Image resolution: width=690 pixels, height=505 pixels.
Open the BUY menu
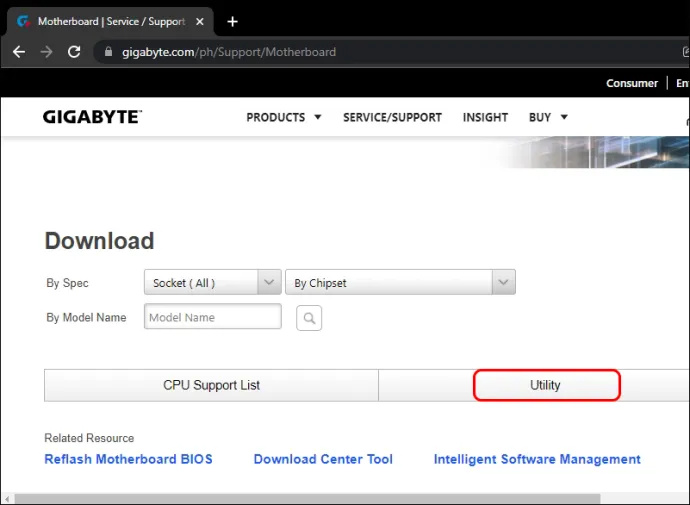[540, 117]
